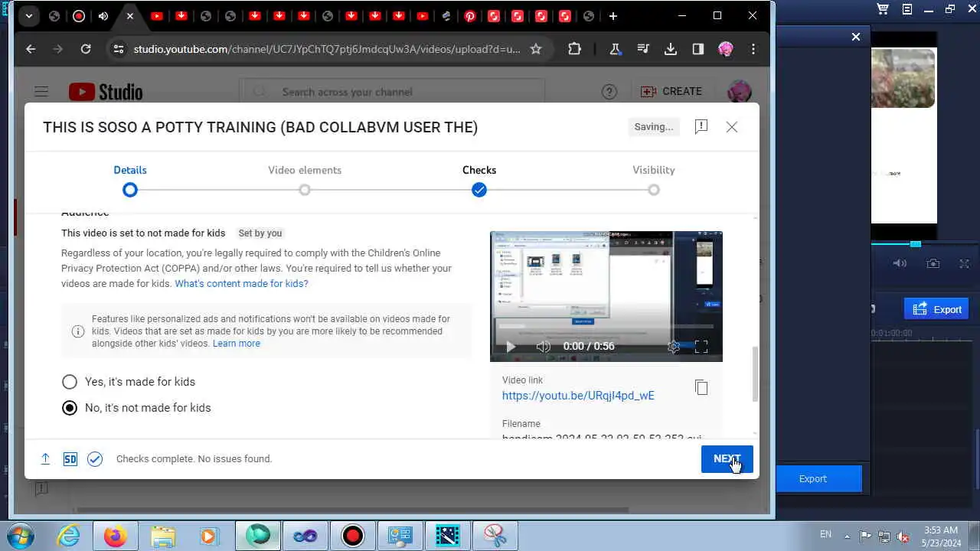Open the channel avatar menu in Studio
Viewport: 980px width, 551px height.
[738, 92]
